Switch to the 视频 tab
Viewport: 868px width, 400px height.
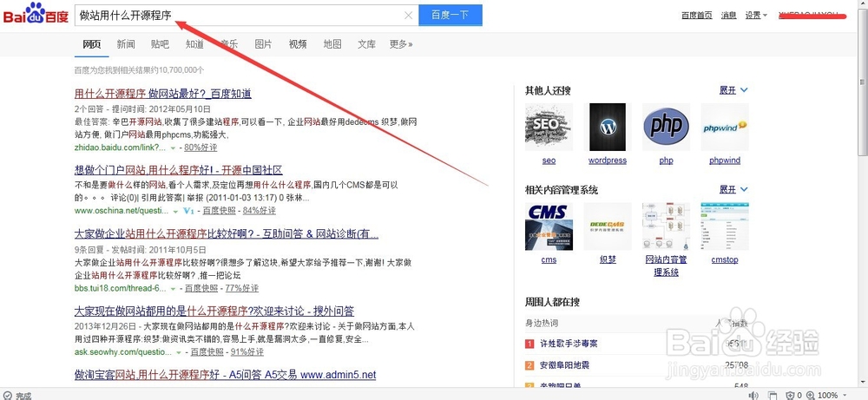(x=297, y=44)
